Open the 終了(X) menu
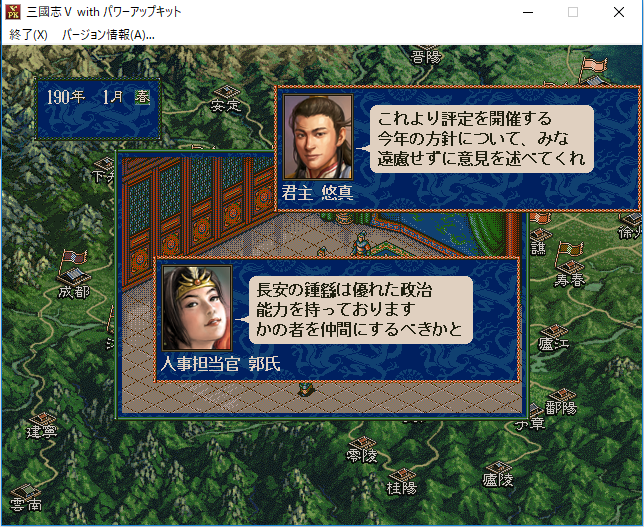644x527 pixels. 28,35
